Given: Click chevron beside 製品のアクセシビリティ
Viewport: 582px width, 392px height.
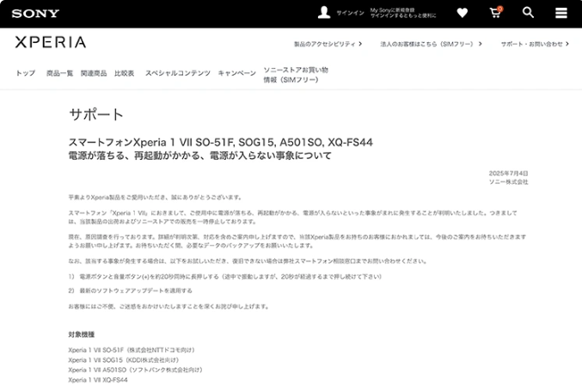Looking at the screenshot, I should (360, 44).
